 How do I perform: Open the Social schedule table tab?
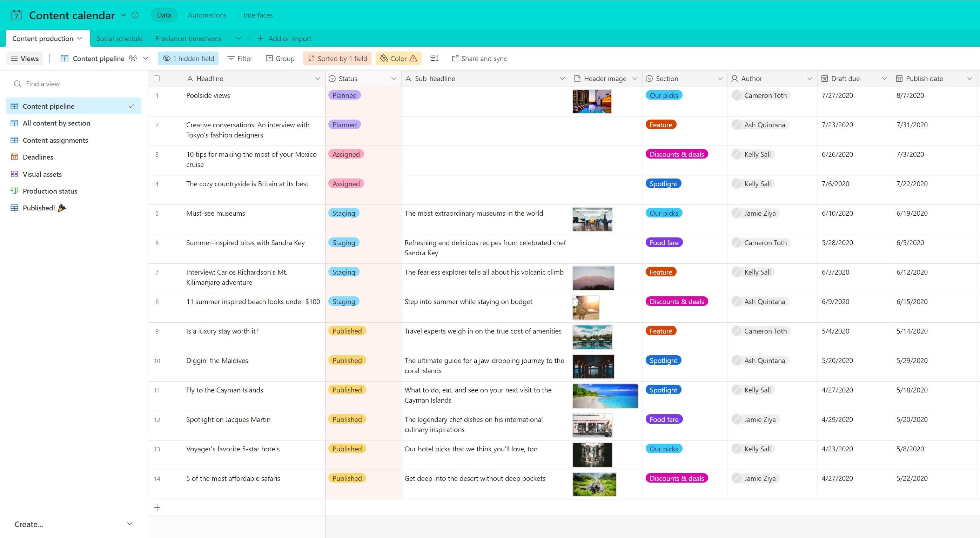pos(120,39)
